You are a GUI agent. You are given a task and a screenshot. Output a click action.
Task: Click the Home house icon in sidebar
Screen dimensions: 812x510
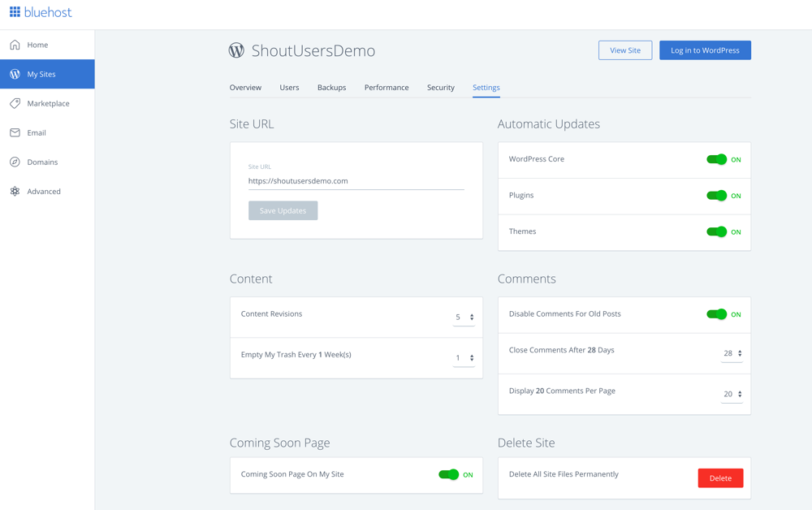coord(15,45)
